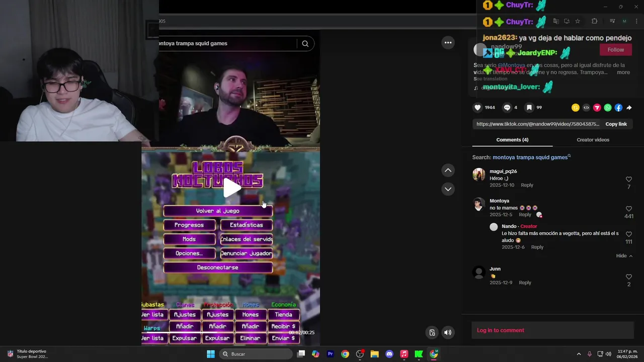The image size is (644, 362).
Task: Click the Montoya commenter name
Action: [499, 201]
